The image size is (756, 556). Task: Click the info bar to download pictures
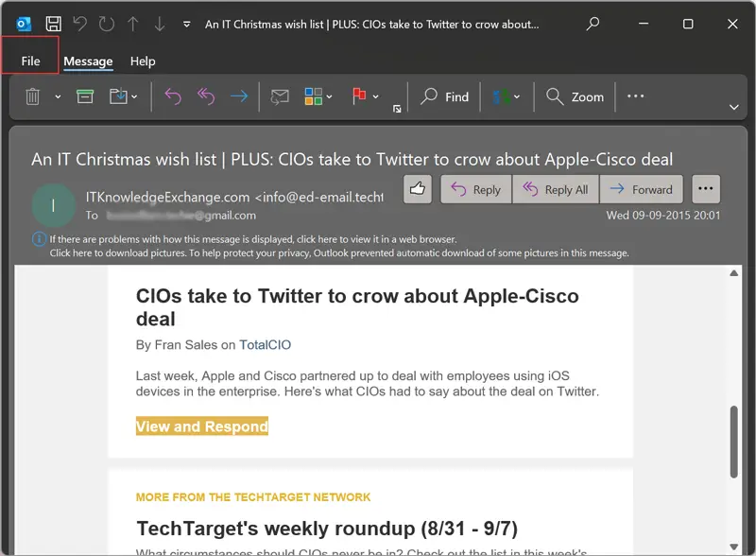coord(339,253)
